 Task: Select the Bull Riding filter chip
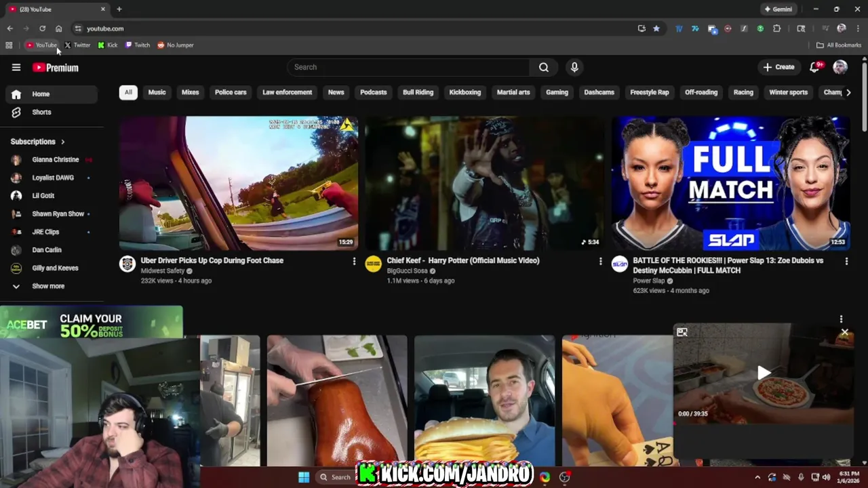tap(418, 92)
